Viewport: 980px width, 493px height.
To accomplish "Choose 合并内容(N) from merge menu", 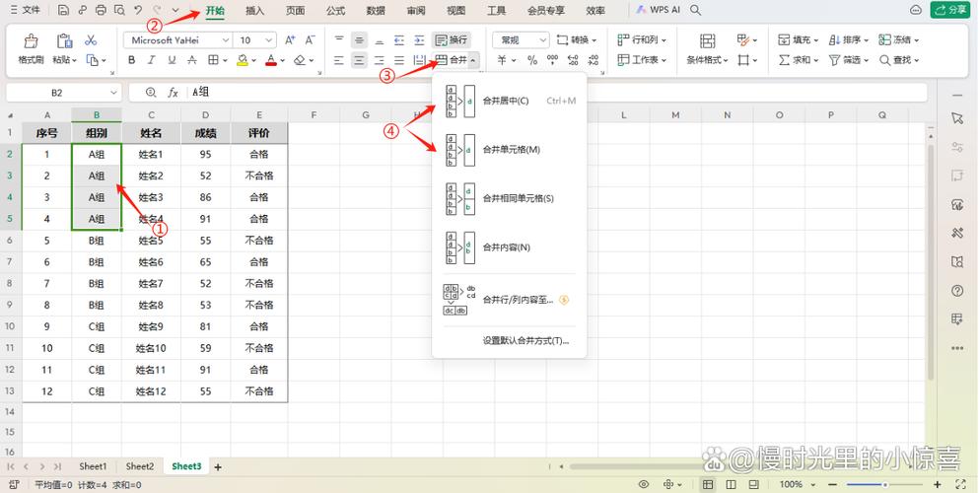I will 510,247.
